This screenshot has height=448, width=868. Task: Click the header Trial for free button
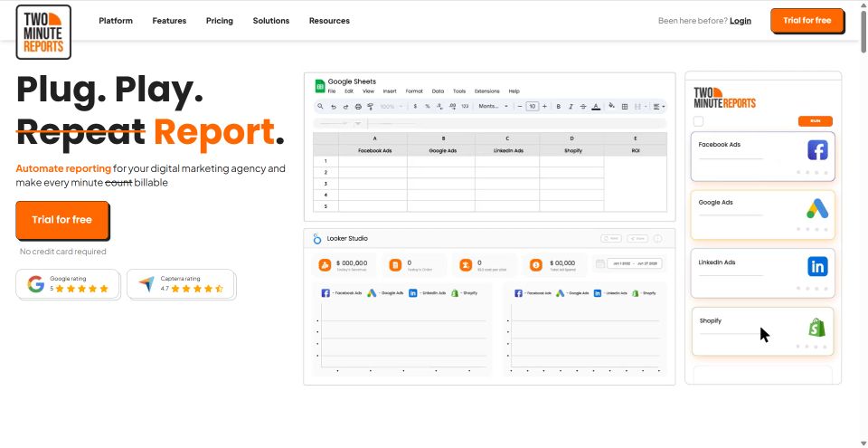pos(807,21)
